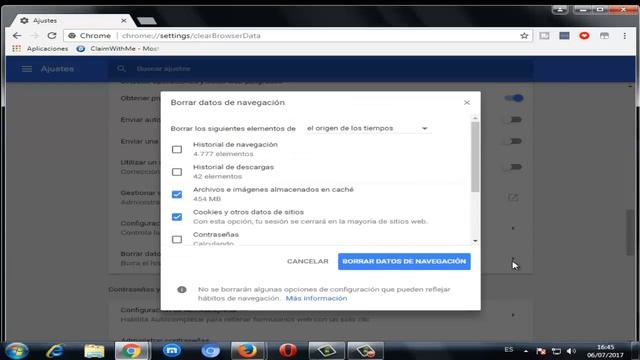Image resolution: width=640 pixels, height=360 pixels.
Task: Click the Chrome taskbar icon
Action: (x=131, y=351)
